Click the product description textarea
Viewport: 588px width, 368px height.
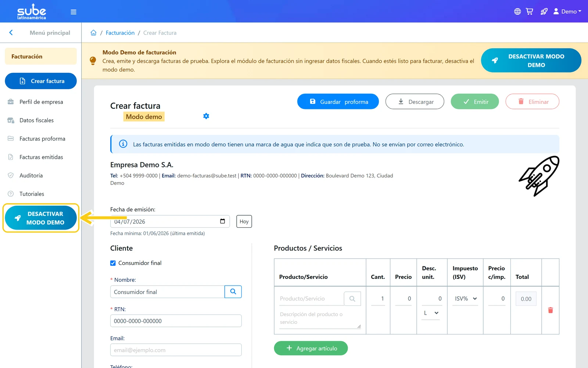click(x=320, y=318)
